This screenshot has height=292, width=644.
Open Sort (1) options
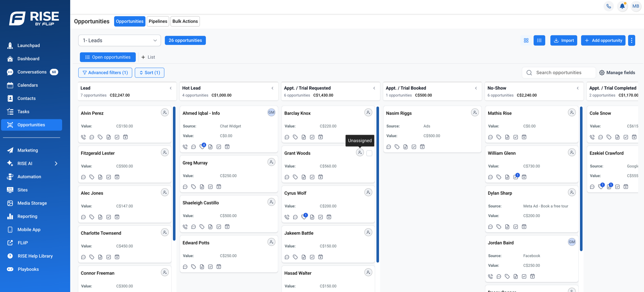[149, 73]
